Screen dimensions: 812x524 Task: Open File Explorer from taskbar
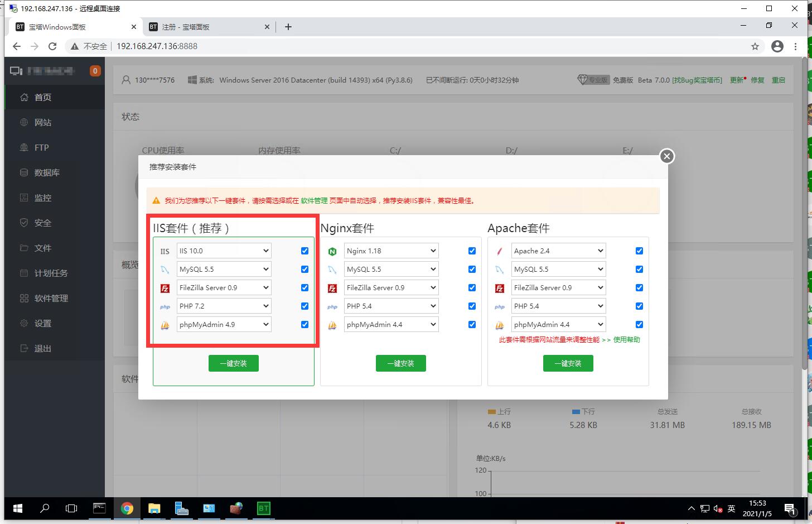point(154,508)
